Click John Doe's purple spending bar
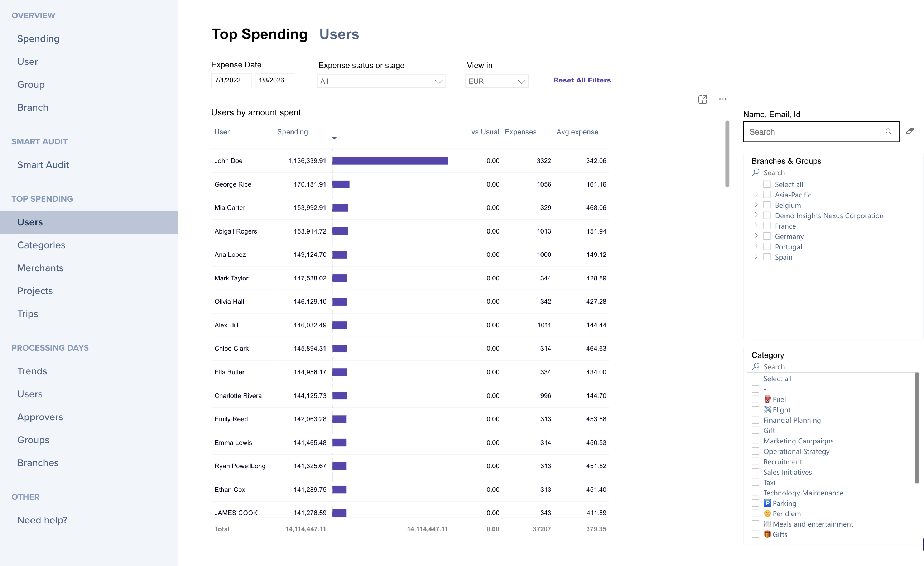Image resolution: width=924 pixels, height=566 pixels. click(x=390, y=161)
